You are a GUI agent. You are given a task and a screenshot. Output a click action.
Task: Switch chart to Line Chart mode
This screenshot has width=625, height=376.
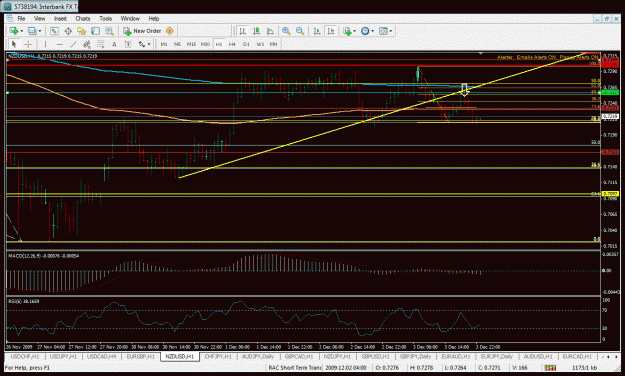[270, 31]
